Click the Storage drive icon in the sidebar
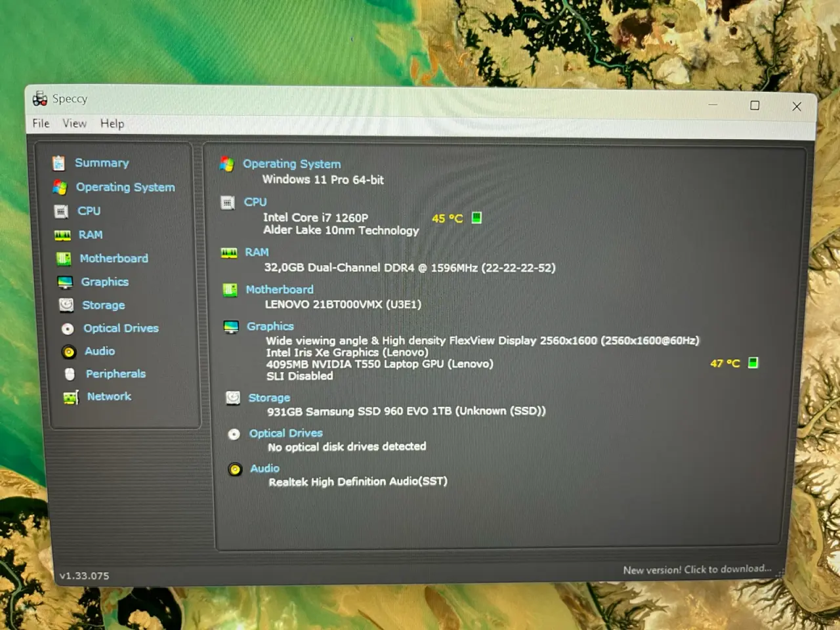Viewport: 840px width, 630px height. click(x=66, y=305)
